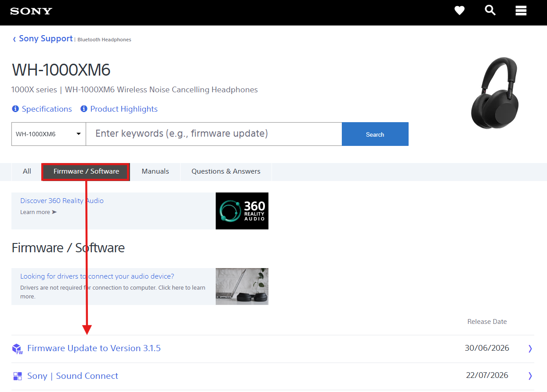Click firmware package icon for Version 3.1.5
Image resolution: width=547 pixels, height=392 pixels.
[17, 349]
